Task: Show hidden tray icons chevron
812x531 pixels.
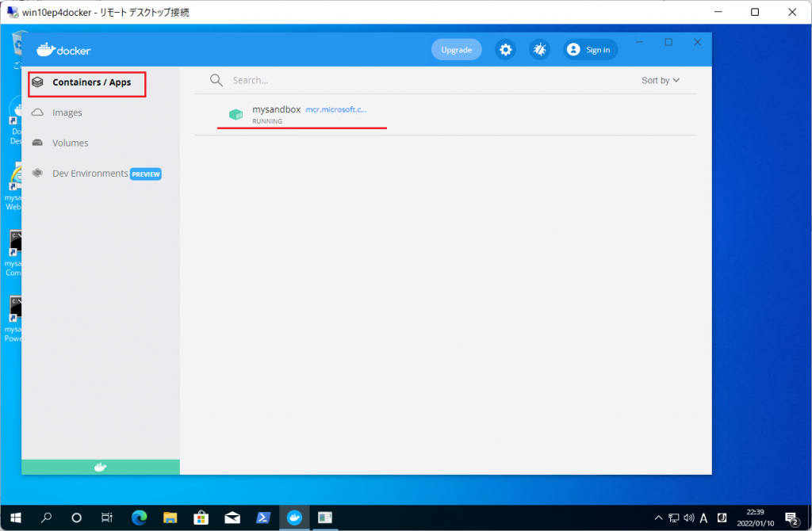Action: pyautogui.click(x=658, y=518)
